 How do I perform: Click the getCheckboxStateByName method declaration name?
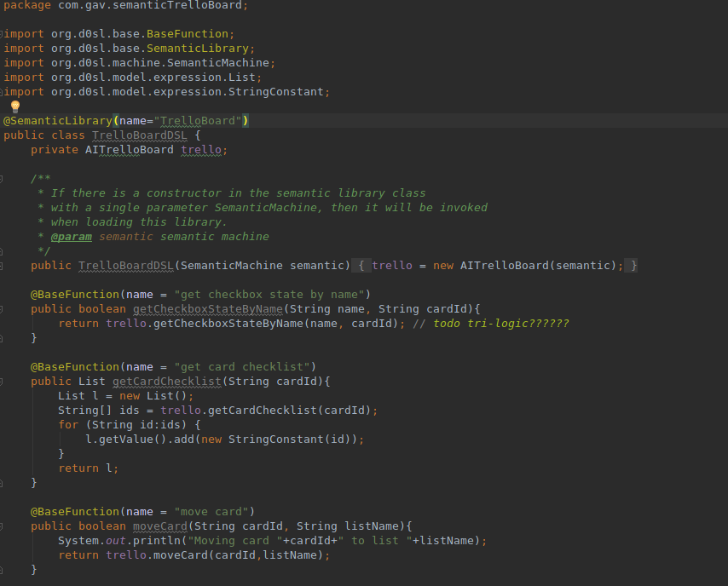point(208,309)
